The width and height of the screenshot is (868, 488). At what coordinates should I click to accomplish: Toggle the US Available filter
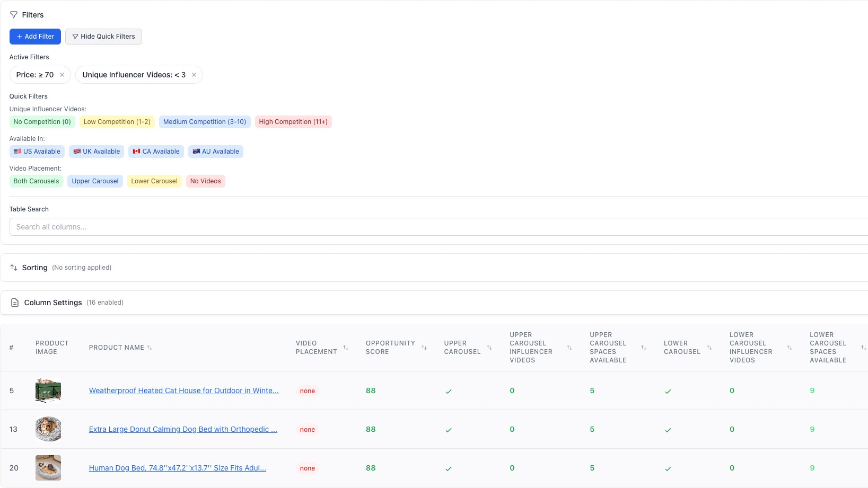point(37,151)
